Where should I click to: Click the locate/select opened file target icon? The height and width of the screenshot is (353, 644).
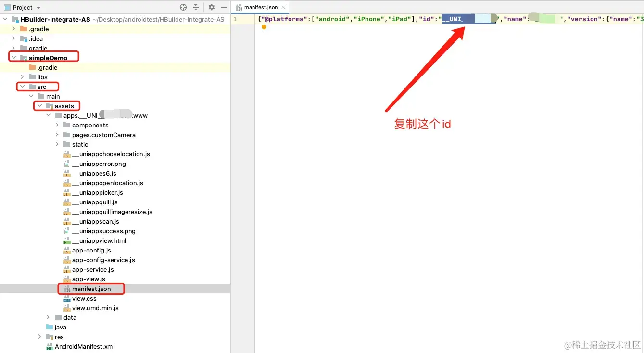coord(183,7)
